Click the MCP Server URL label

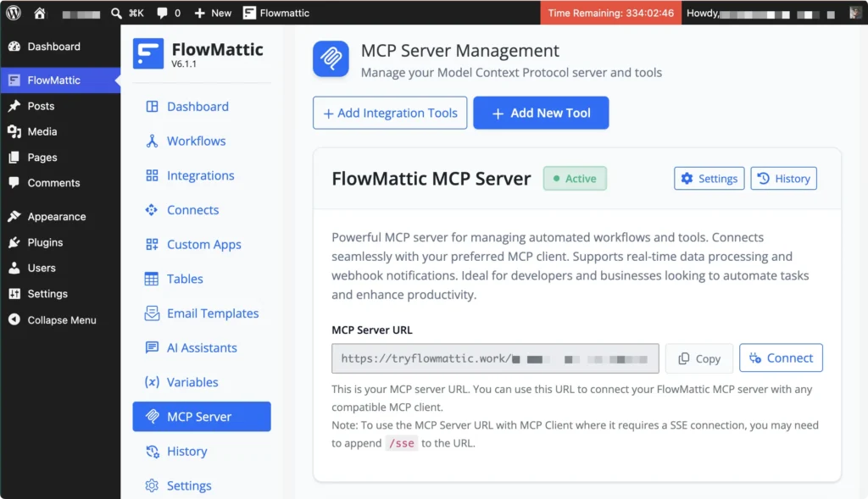coord(372,330)
